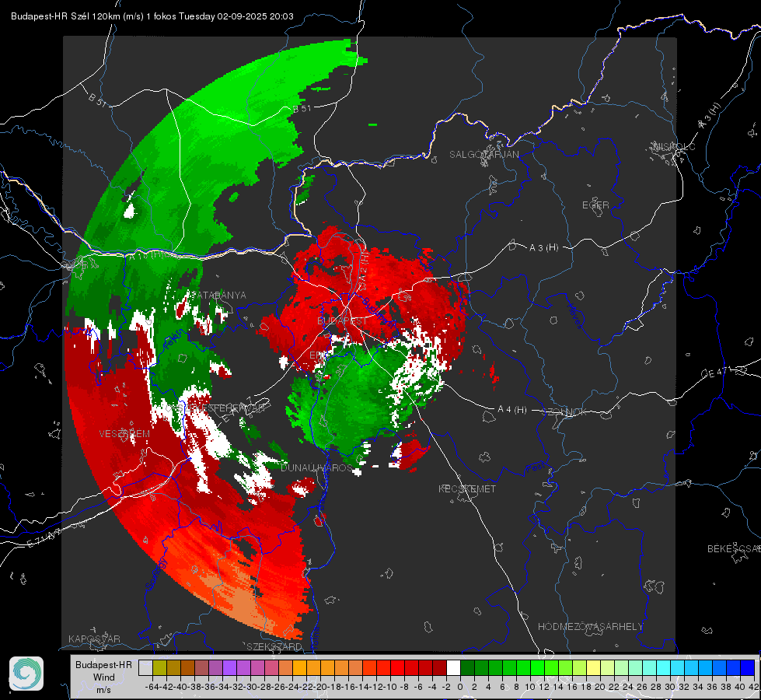
Task: Click the EGER city label
Action: tap(595, 205)
